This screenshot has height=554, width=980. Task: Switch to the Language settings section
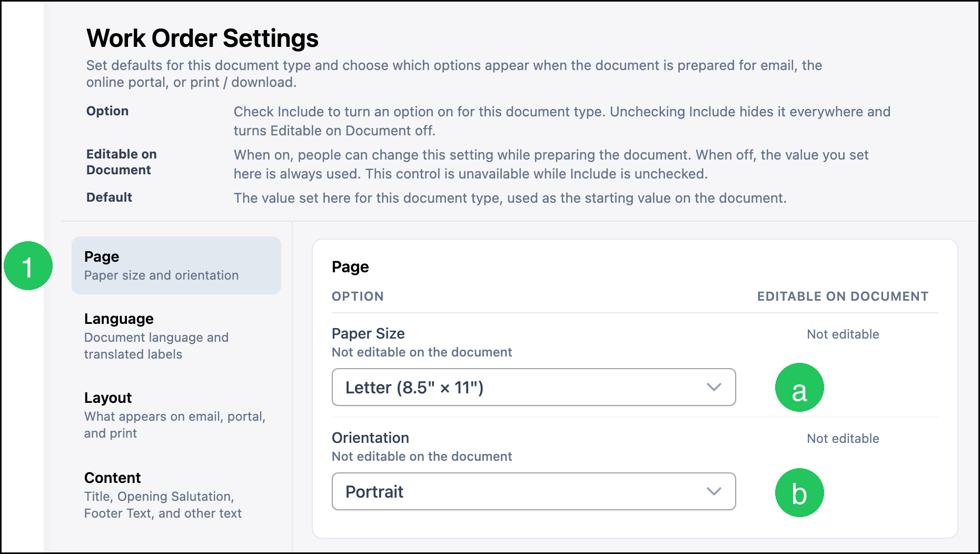176,336
